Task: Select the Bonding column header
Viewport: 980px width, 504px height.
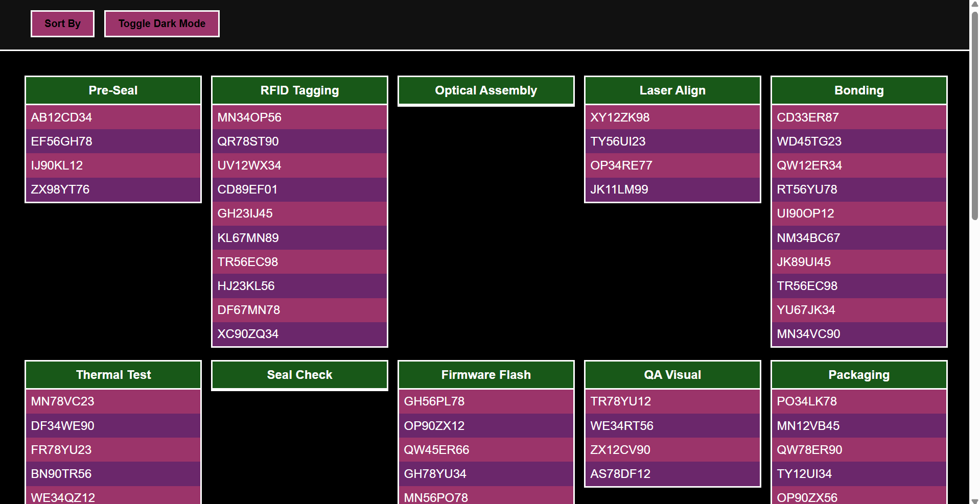Action: pyautogui.click(x=859, y=90)
